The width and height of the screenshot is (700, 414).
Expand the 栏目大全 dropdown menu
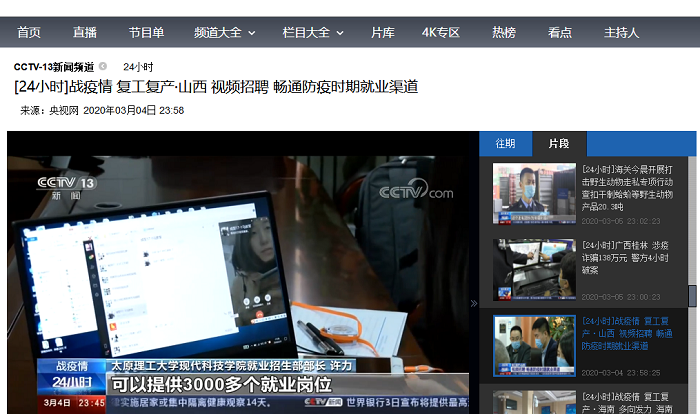click(312, 32)
